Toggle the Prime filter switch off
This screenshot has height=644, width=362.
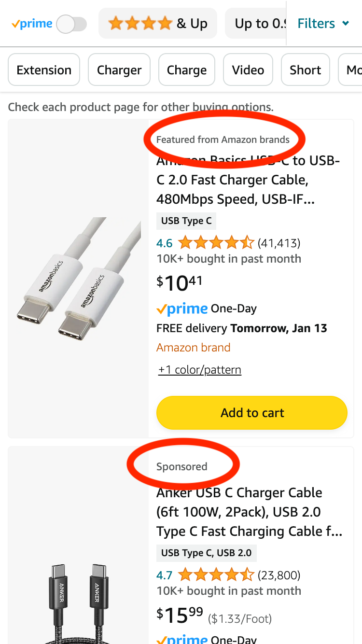[71, 23]
